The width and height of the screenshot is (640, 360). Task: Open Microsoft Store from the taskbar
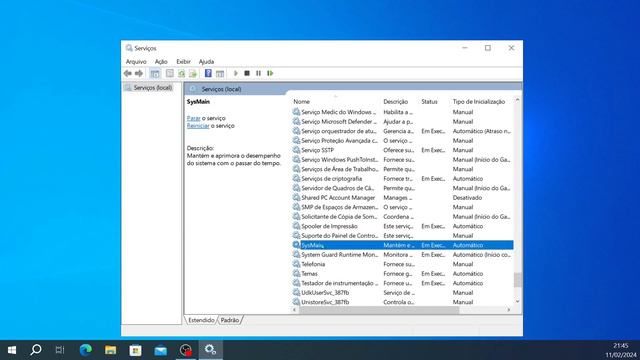coord(136,350)
